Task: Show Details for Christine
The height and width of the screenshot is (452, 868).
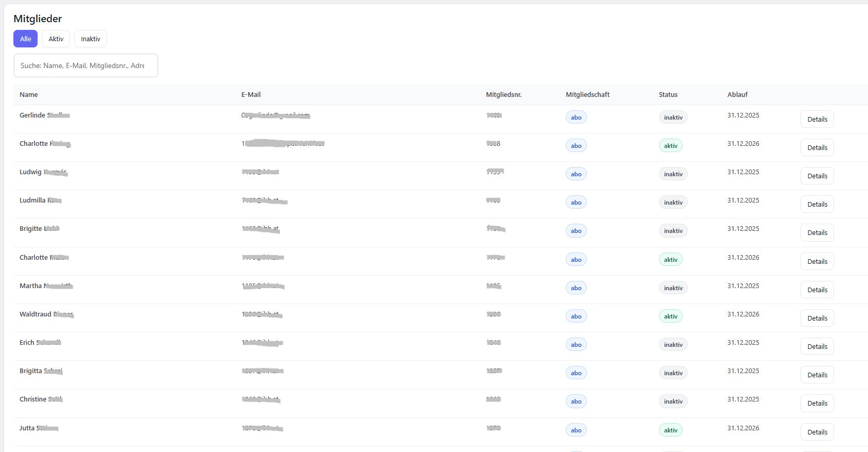Action: pyautogui.click(x=817, y=403)
